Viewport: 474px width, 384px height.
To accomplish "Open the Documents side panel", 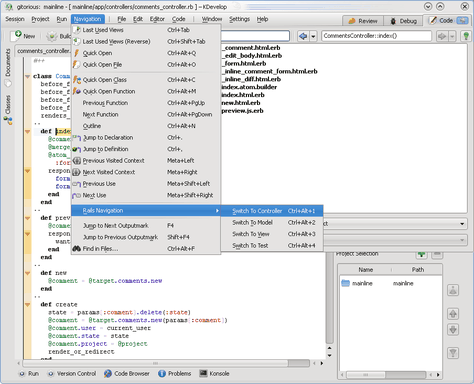I will pyautogui.click(x=8, y=67).
